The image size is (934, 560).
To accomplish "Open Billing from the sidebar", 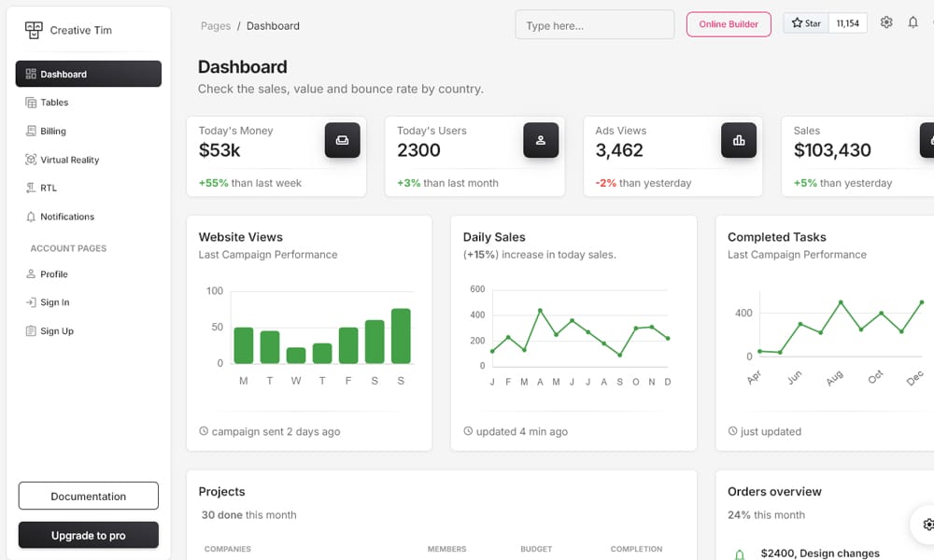I will pyautogui.click(x=54, y=131).
